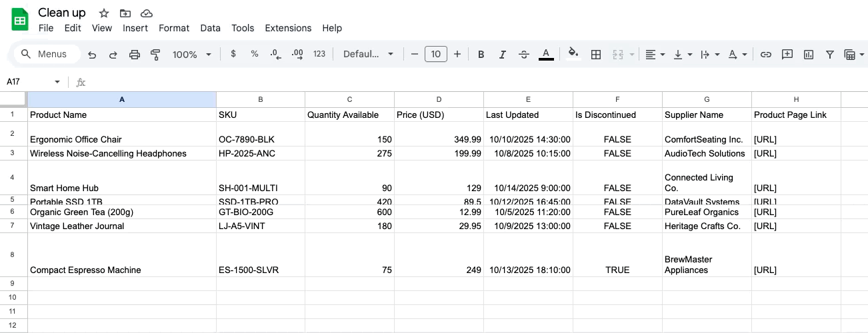Click the Insert link icon
The height and width of the screenshot is (333, 868).
(x=766, y=55)
